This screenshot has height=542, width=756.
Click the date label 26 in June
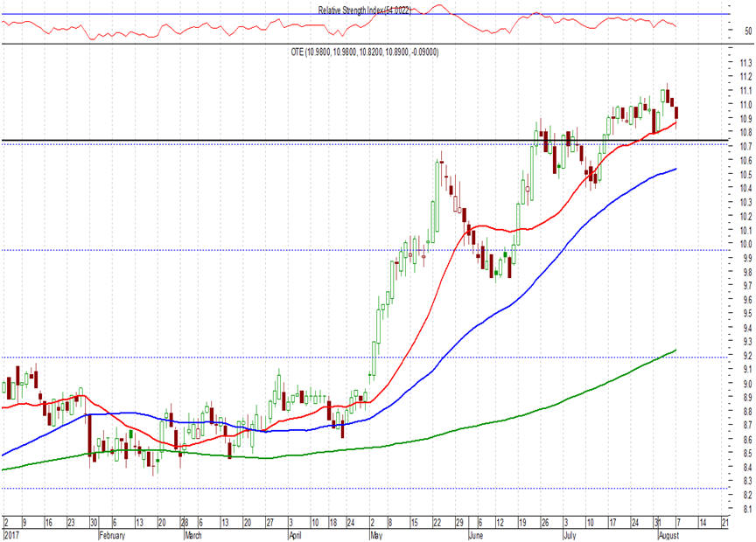tap(545, 523)
